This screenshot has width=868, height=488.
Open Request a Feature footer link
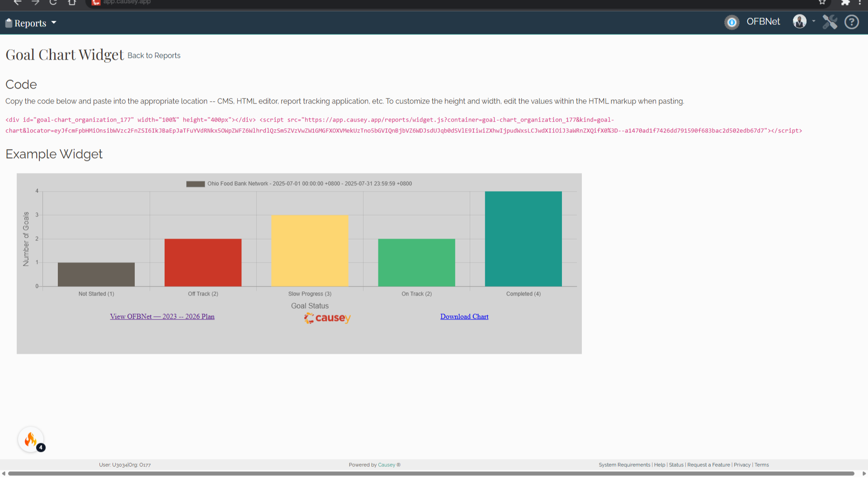(x=708, y=465)
